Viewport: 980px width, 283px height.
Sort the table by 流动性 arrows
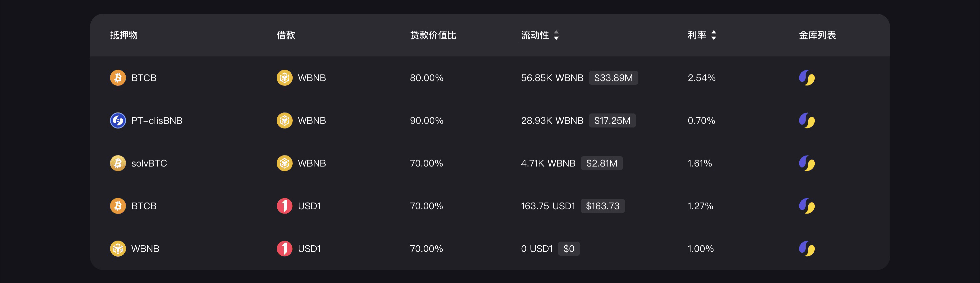coord(556,35)
